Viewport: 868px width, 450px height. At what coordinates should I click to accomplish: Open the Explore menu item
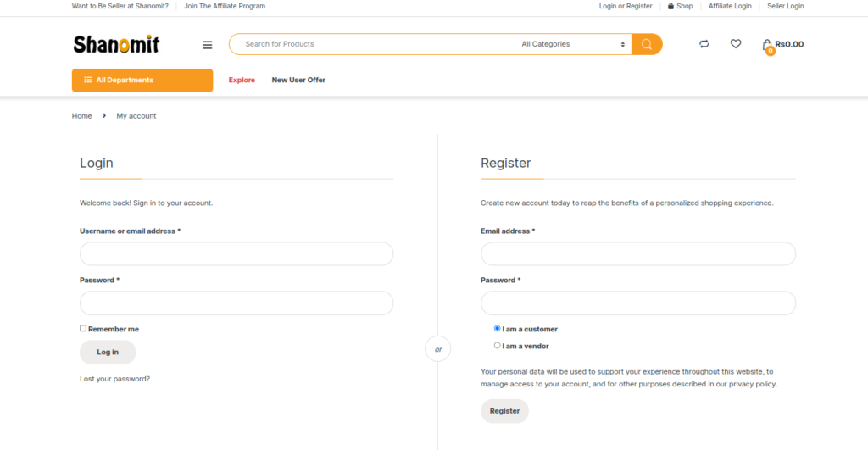[242, 80]
